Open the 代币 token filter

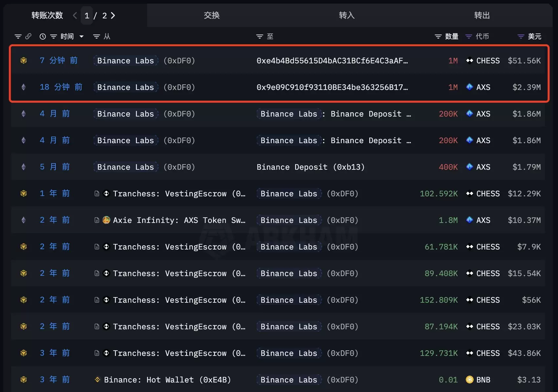[469, 36]
